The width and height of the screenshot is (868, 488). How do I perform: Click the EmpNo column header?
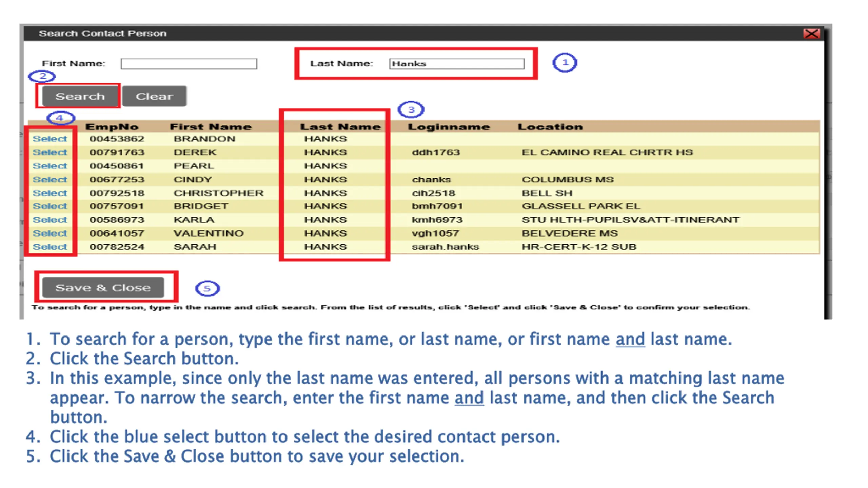(112, 127)
